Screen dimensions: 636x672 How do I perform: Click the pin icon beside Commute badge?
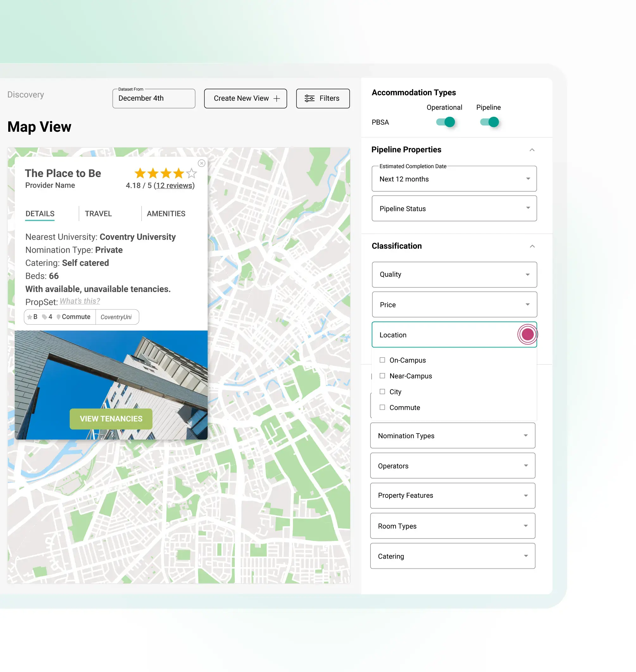pyautogui.click(x=58, y=317)
